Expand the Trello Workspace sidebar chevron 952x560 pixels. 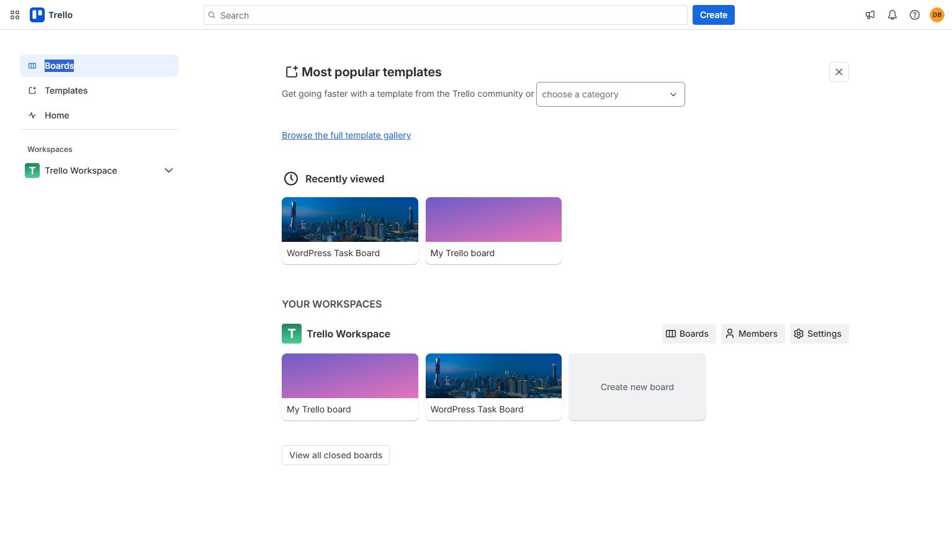(x=169, y=171)
